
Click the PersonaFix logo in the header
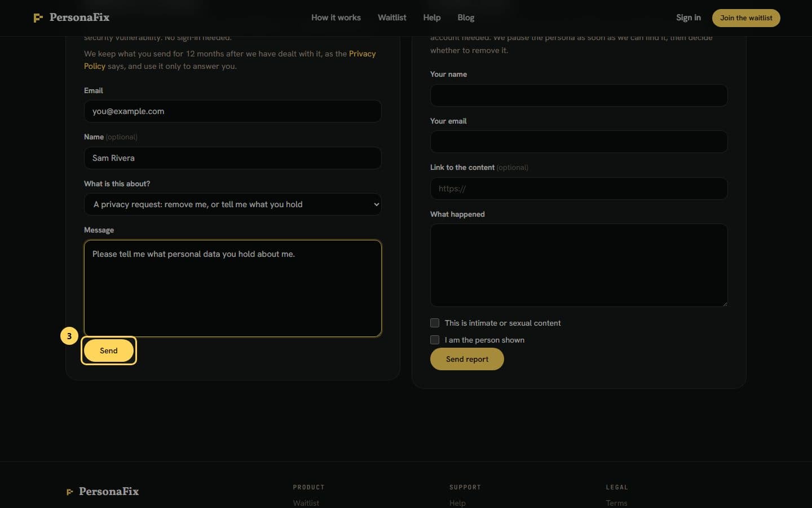point(72,17)
